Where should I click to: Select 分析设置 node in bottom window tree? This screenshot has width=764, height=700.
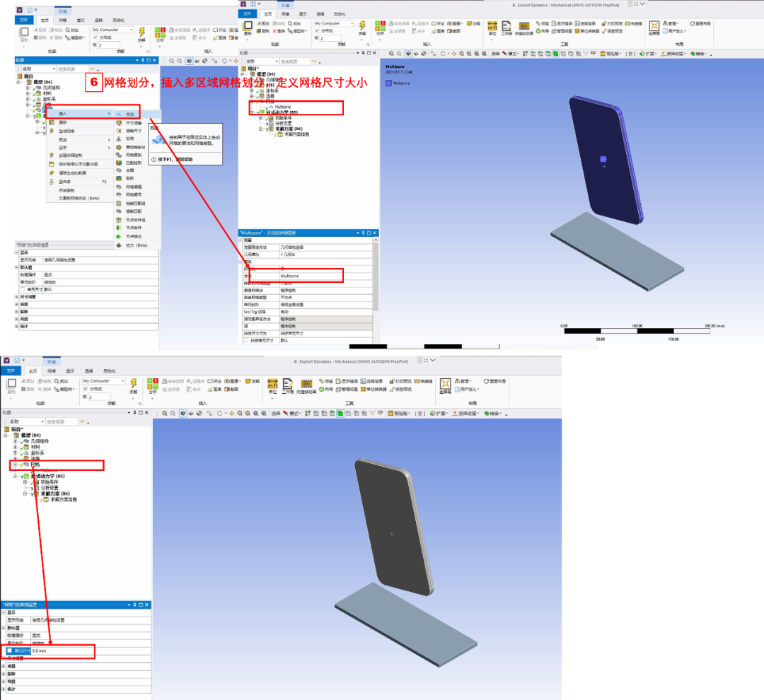point(50,488)
